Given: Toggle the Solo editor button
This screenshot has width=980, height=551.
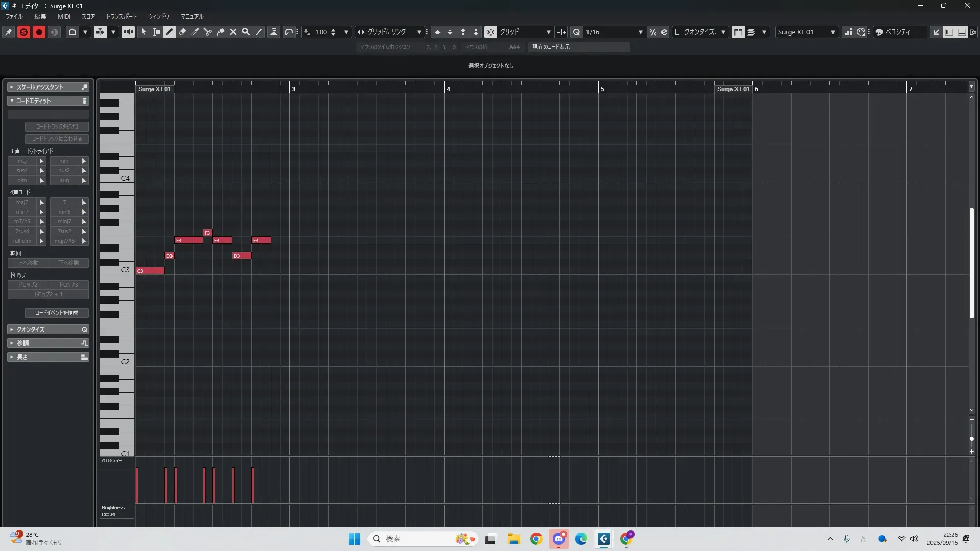Looking at the screenshot, I should tap(23, 32).
